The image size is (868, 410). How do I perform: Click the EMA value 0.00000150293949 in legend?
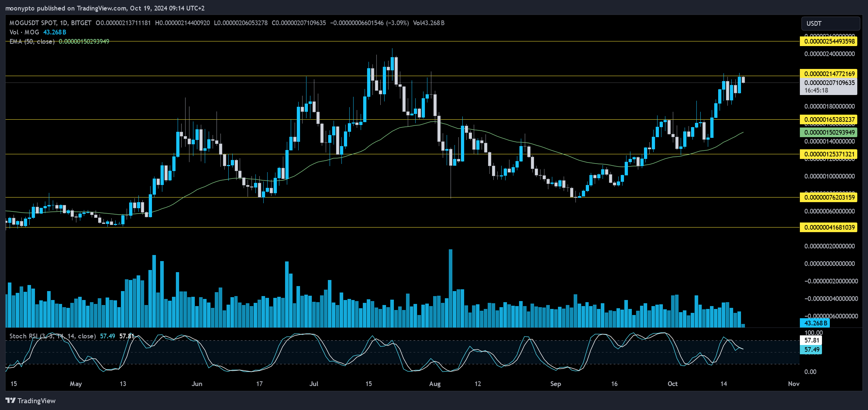tap(84, 41)
